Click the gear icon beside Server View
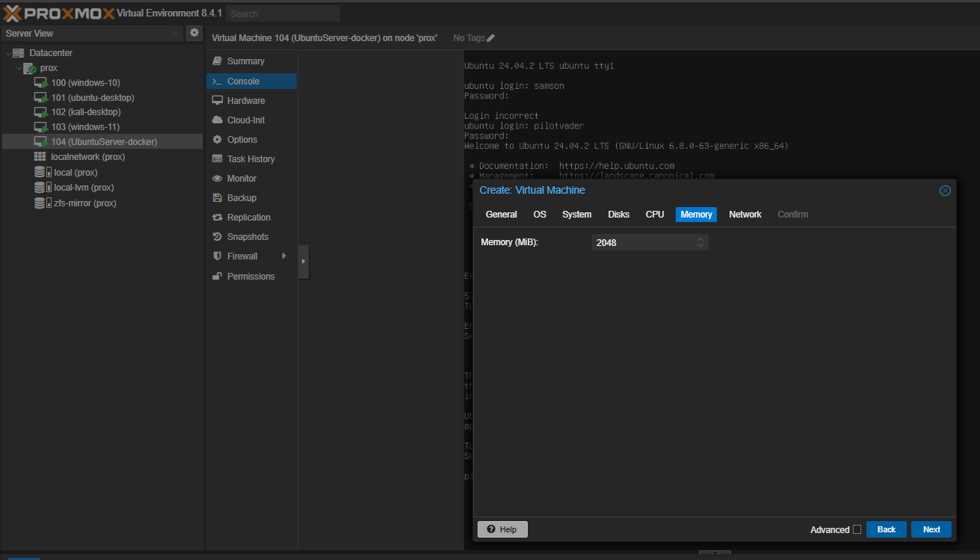The height and width of the screenshot is (560, 980). pos(194,33)
